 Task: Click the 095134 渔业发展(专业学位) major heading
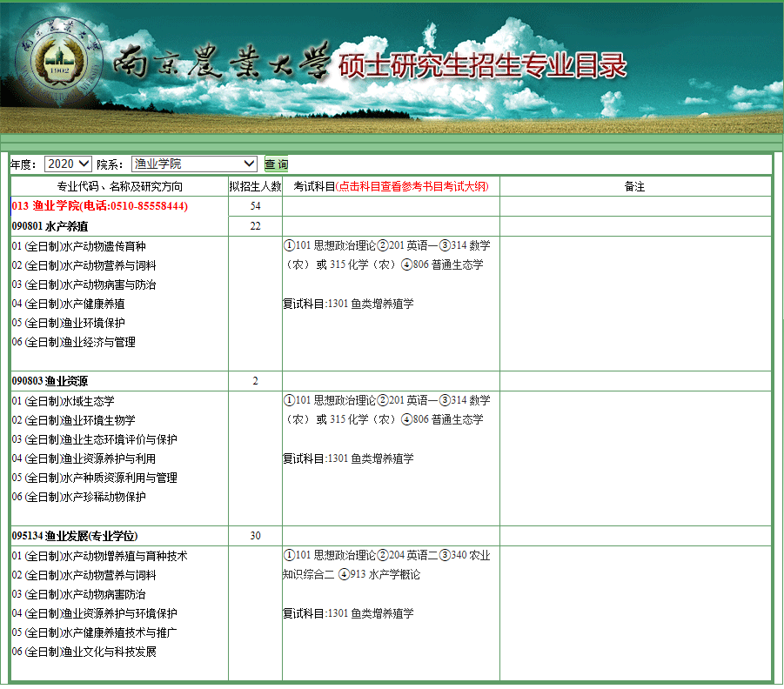[x=75, y=536]
